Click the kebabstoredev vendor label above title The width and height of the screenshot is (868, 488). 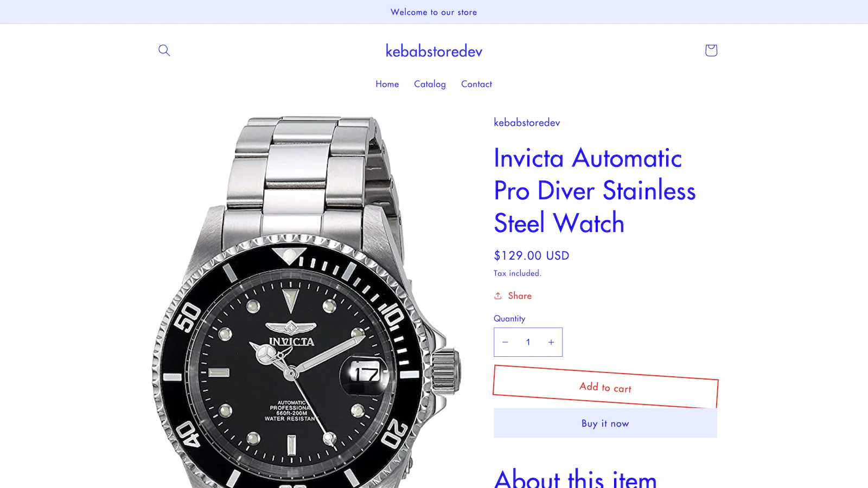pyautogui.click(x=527, y=123)
